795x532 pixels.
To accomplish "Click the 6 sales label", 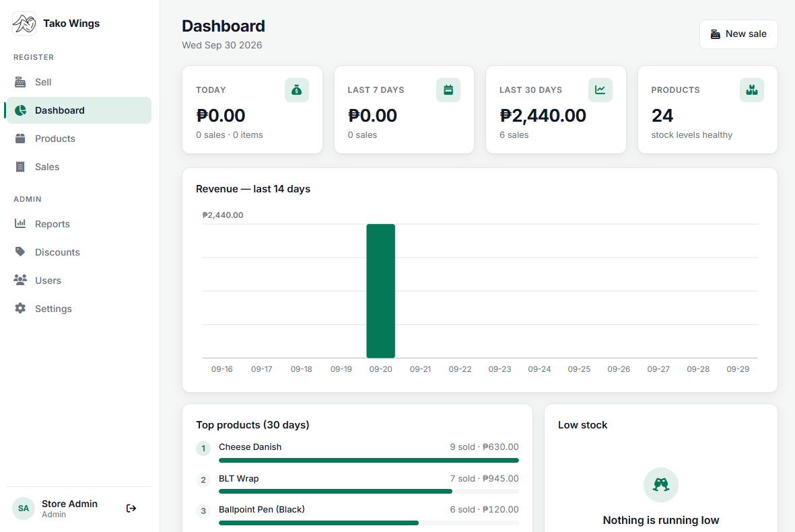I will [x=514, y=135].
